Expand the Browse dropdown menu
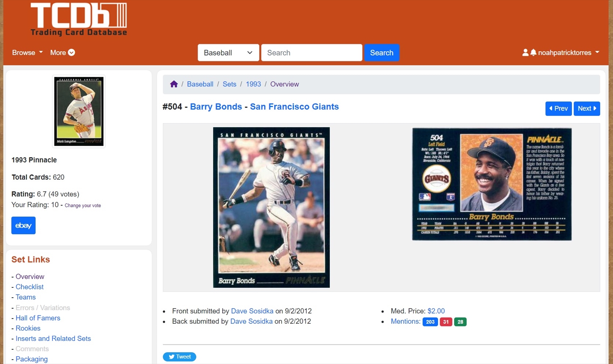 tap(27, 52)
